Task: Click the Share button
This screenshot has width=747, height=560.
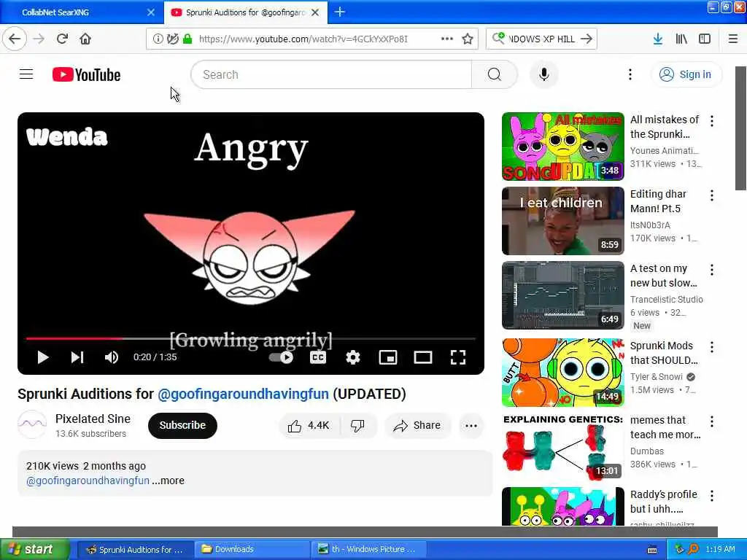Action: (417, 425)
